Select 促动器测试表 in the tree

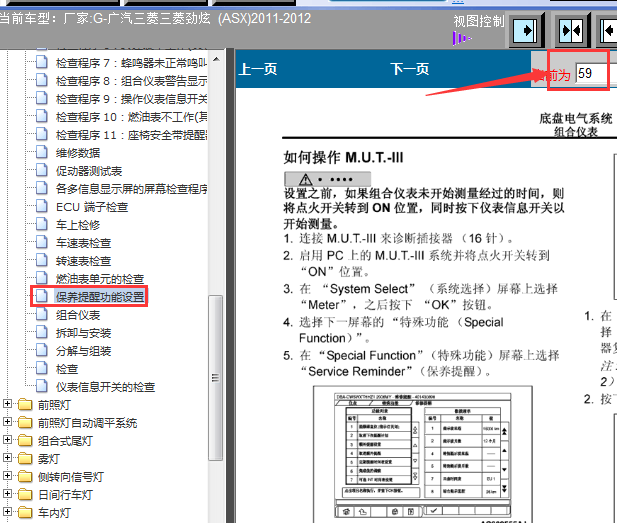click(89, 171)
